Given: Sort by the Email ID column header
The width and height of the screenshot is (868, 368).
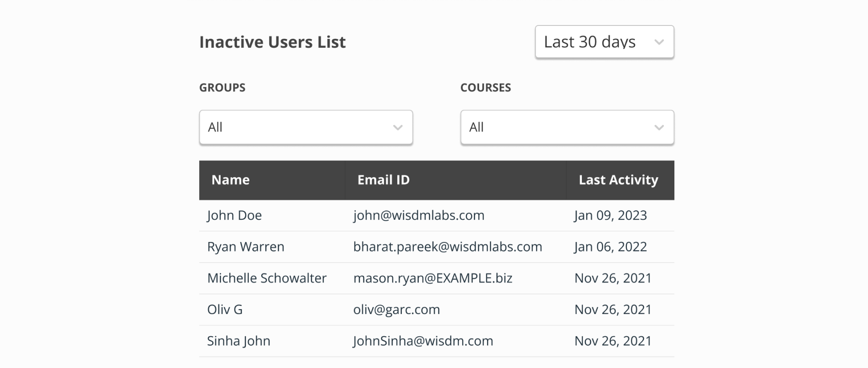Looking at the screenshot, I should coord(383,180).
